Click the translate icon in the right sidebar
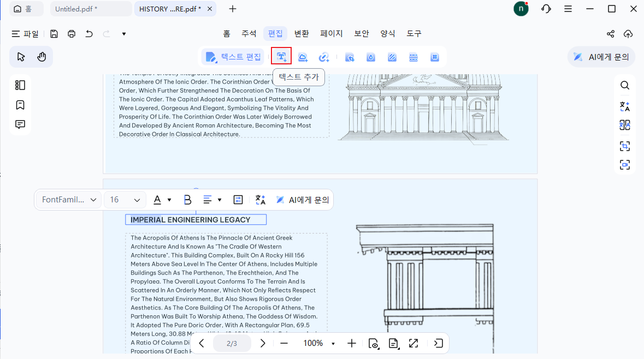This screenshot has height=359, width=644. 625,106
